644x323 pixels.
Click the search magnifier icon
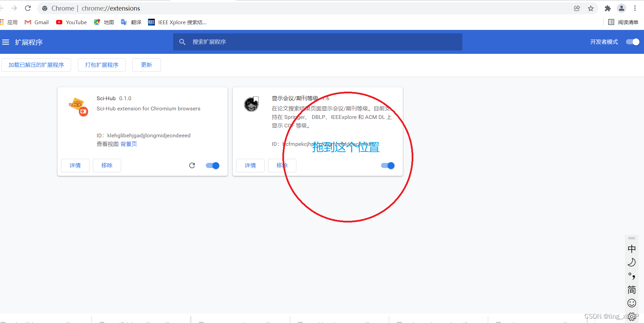click(182, 42)
